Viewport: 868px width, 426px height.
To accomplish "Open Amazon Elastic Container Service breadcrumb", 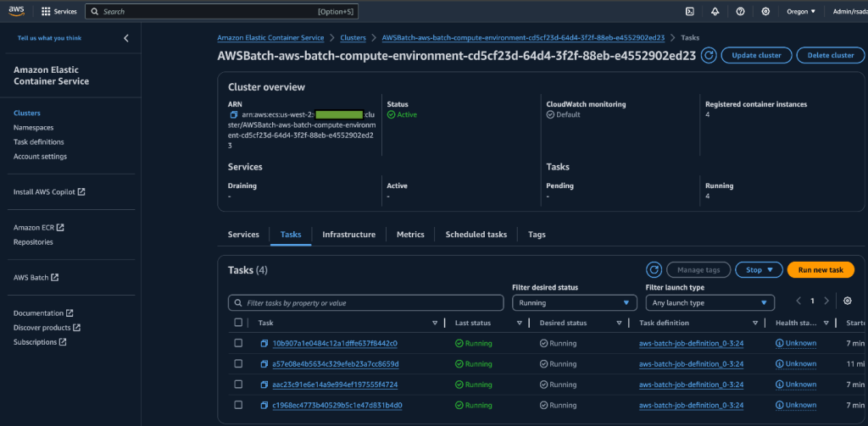I will coord(270,37).
